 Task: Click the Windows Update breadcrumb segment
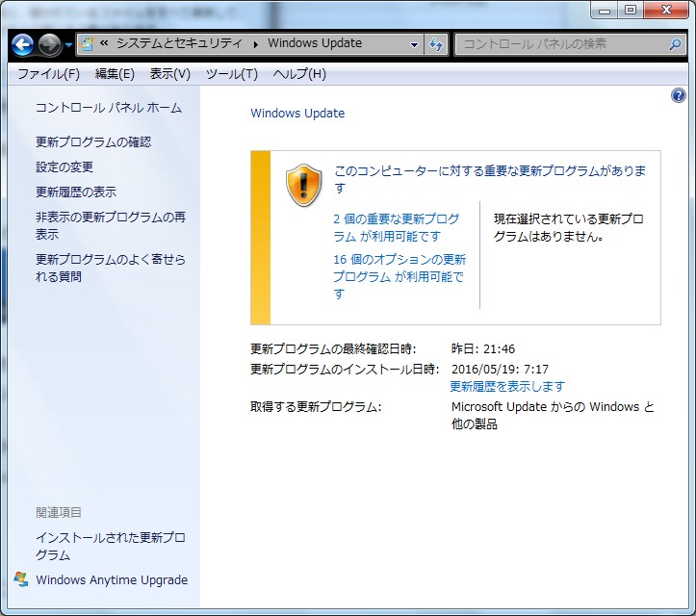315,43
